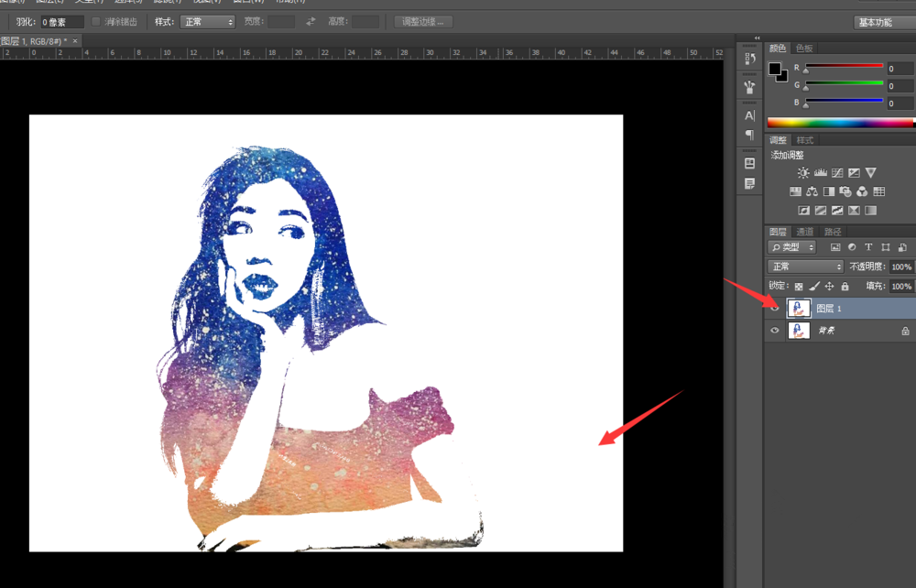Open the 样式 dropdown in options bar
The width and height of the screenshot is (916, 588).
[206, 21]
